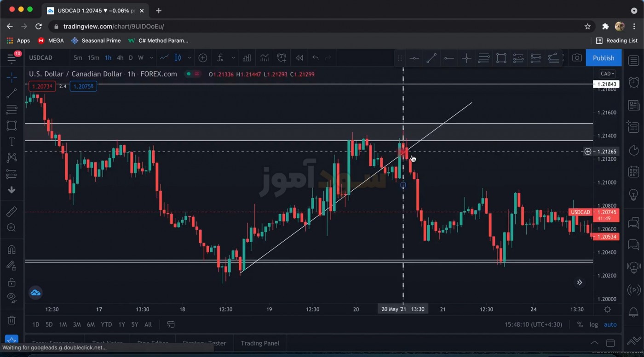This screenshot has width=644, height=357.
Task: Toggle the percent % price scale
Action: (x=580, y=324)
